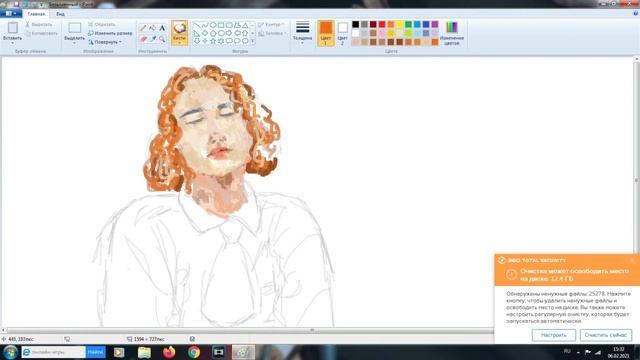Expand the Select dropdown arrow below Выделить
The image size is (640, 360).
[75, 43]
